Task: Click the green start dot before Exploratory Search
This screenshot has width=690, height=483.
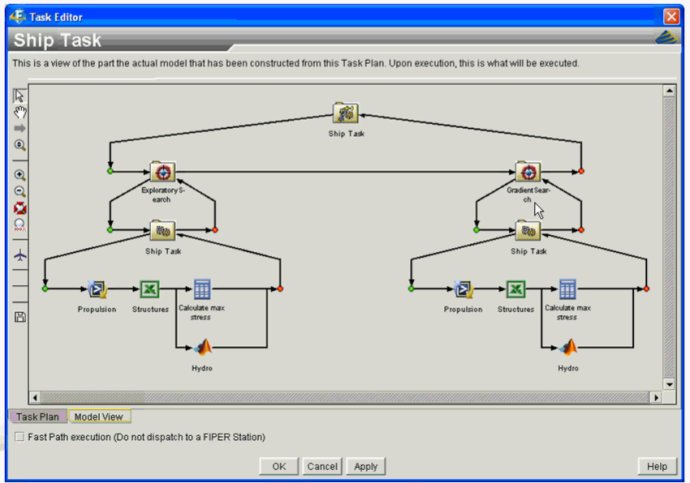Action: coord(110,171)
